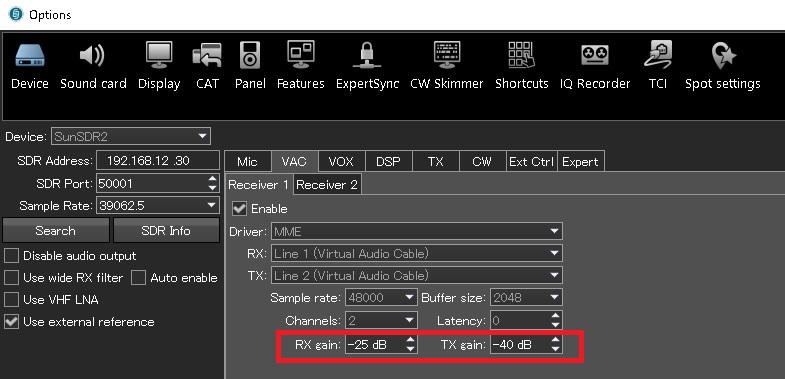Switch to the VOX tab
785x379 pixels.
341,162
